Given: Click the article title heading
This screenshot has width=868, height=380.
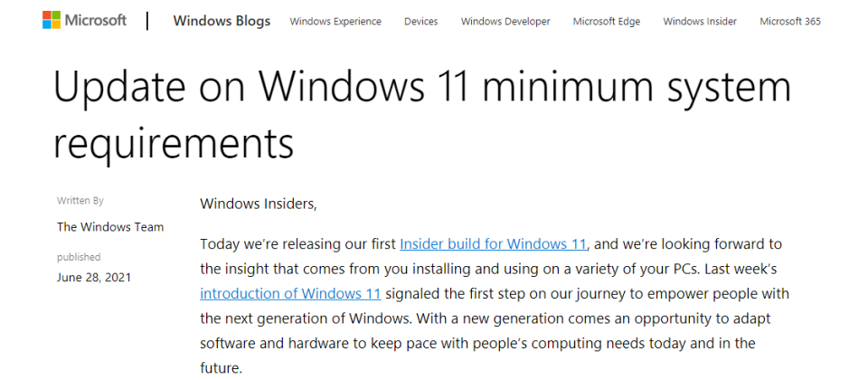Looking at the screenshot, I should click(422, 115).
